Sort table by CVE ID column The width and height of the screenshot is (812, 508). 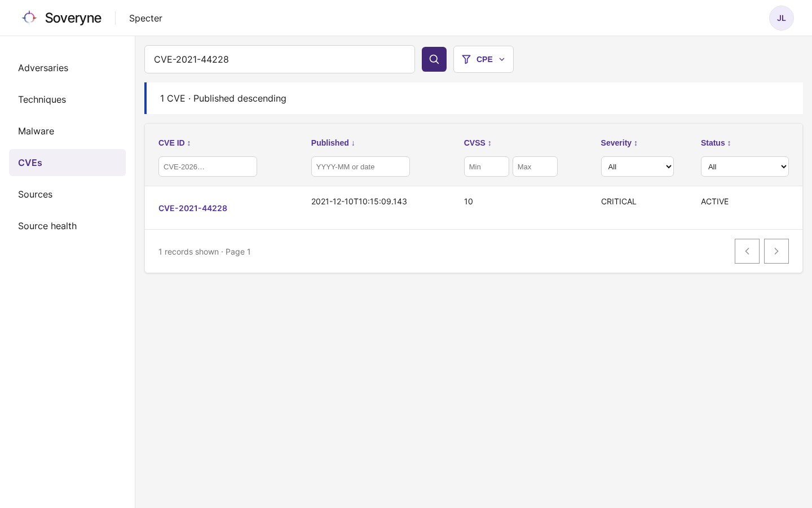[x=175, y=143]
